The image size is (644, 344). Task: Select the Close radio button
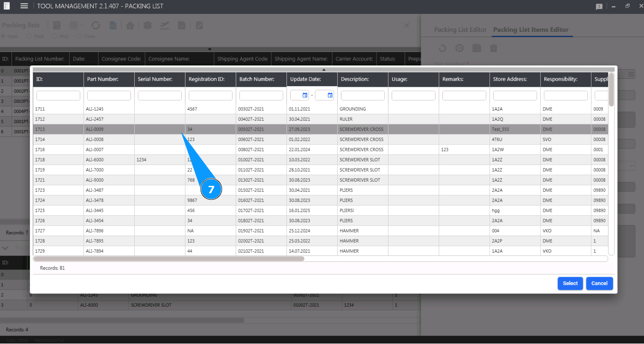[79, 36]
